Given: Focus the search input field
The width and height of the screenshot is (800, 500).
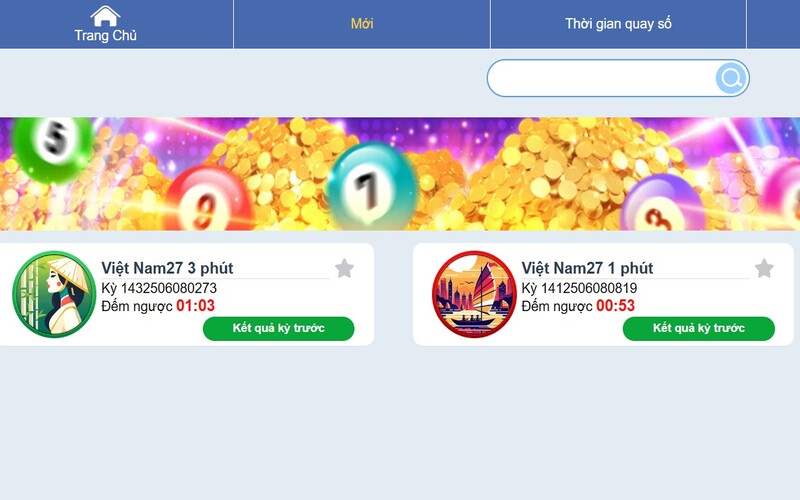Looking at the screenshot, I should tap(602, 78).
